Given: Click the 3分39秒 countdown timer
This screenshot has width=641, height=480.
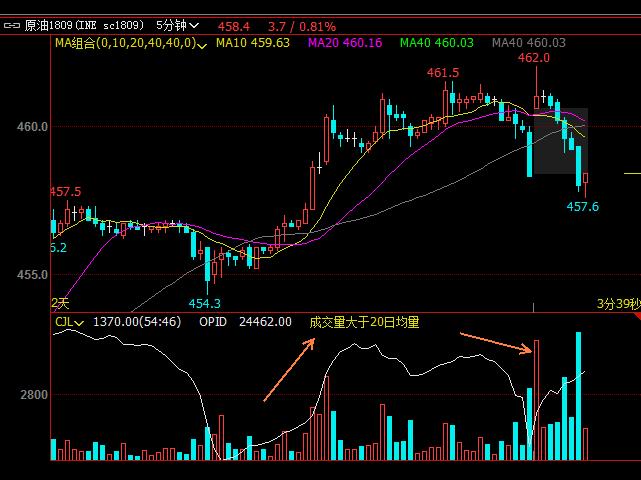Looking at the screenshot, I should 618,303.
